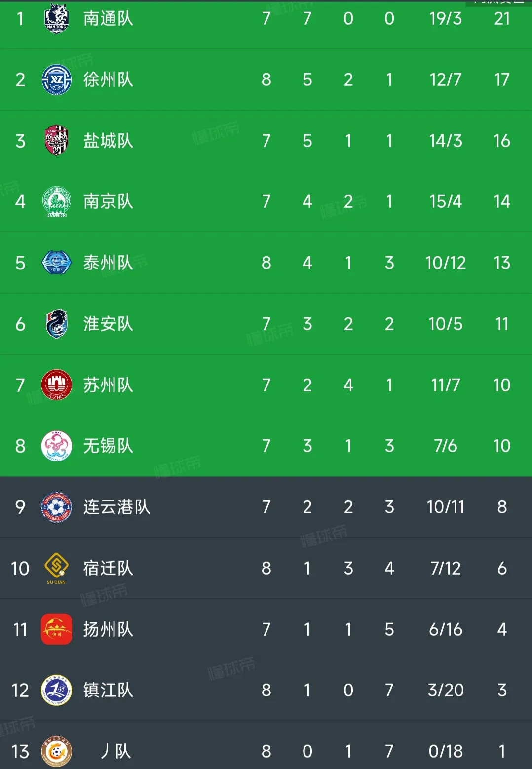
Task: Click the 淮安队 dragon shield logo
Action: point(56,324)
